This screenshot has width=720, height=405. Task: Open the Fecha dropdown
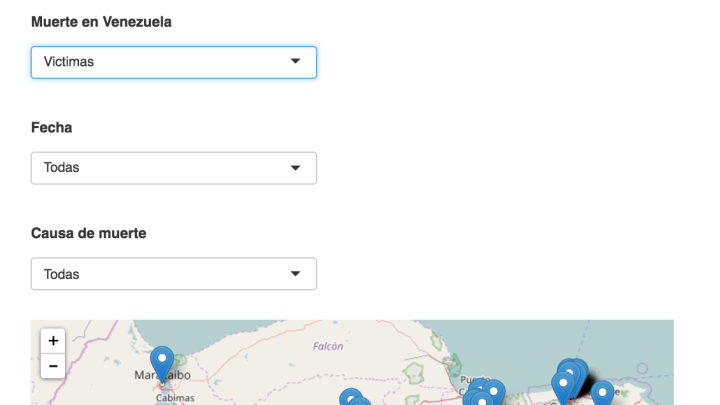coord(174,168)
